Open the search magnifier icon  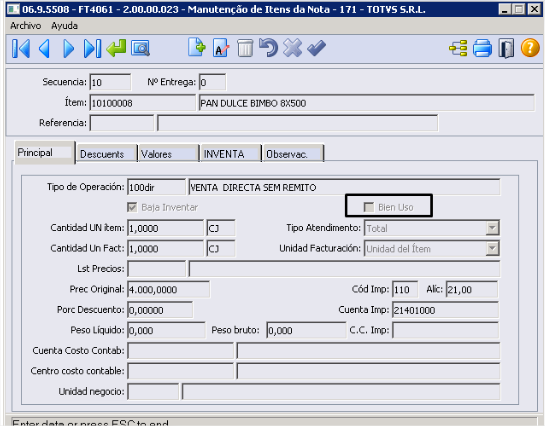pos(140,48)
